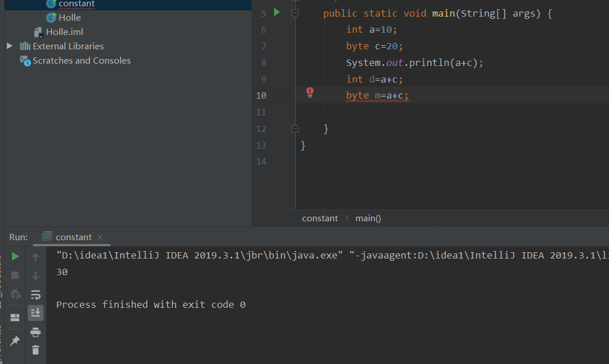Click the Up the stack trace arrow

click(36, 257)
